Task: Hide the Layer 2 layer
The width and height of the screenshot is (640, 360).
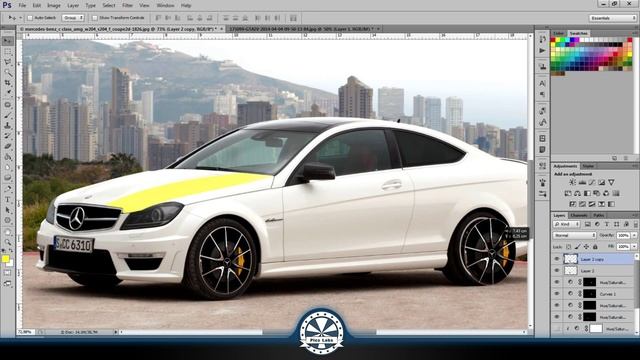Action: [x=557, y=270]
